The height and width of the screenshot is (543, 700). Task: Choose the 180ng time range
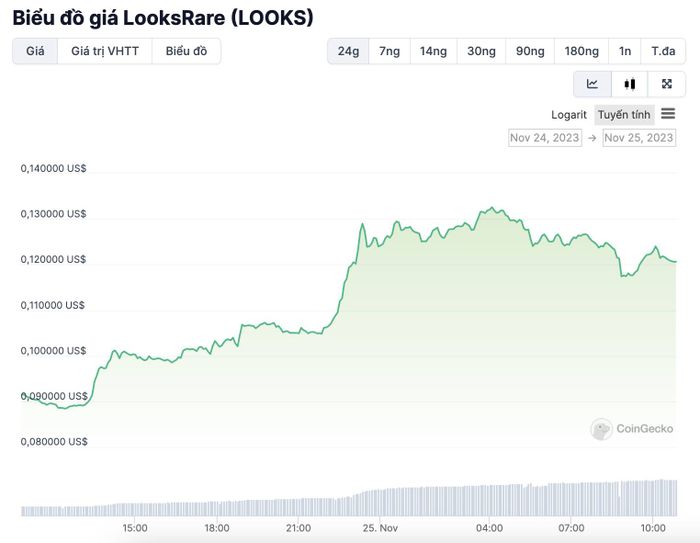581,51
